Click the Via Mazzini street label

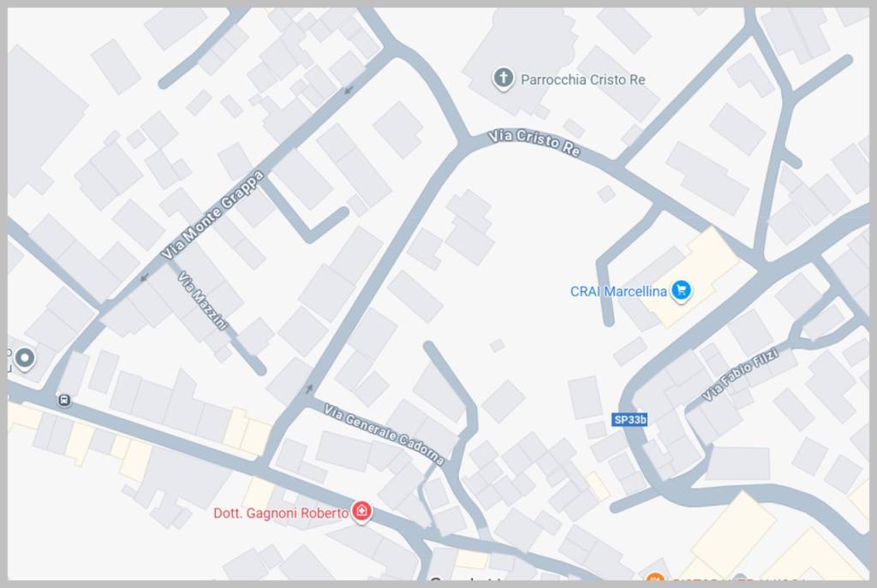(x=202, y=300)
